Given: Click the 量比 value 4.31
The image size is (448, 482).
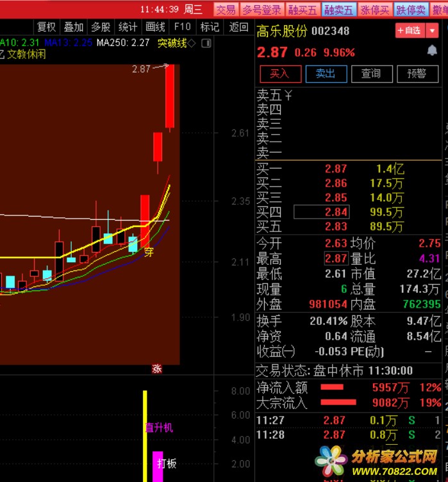Looking at the screenshot, I should pyautogui.click(x=429, y=258).
